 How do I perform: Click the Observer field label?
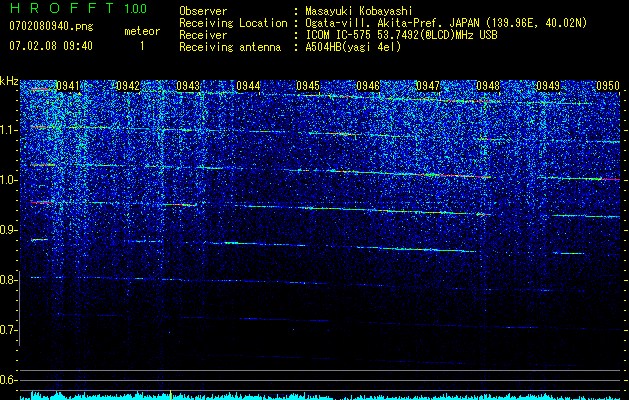tap(203, 12)
